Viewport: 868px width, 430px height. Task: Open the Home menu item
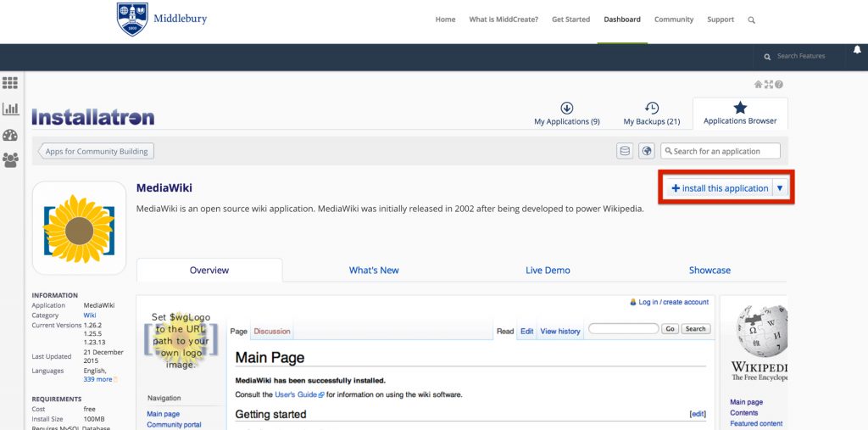[445, 20]
